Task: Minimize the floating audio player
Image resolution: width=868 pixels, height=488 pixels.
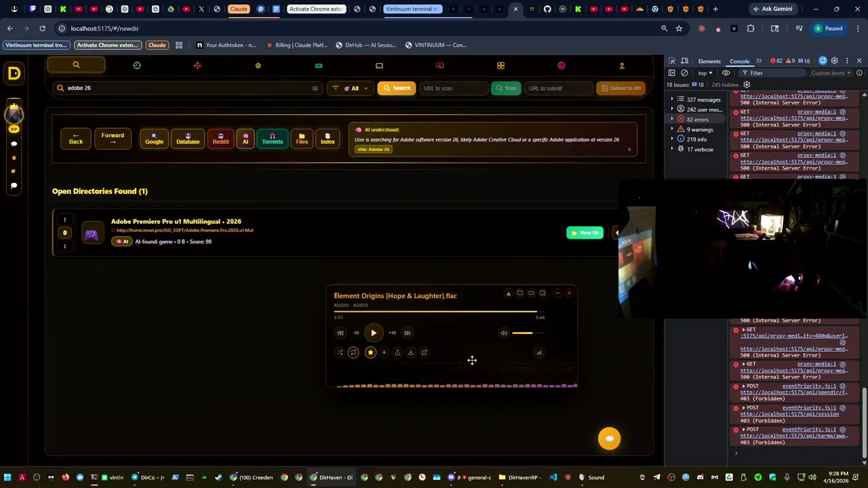Action: [x=557, y=293]
